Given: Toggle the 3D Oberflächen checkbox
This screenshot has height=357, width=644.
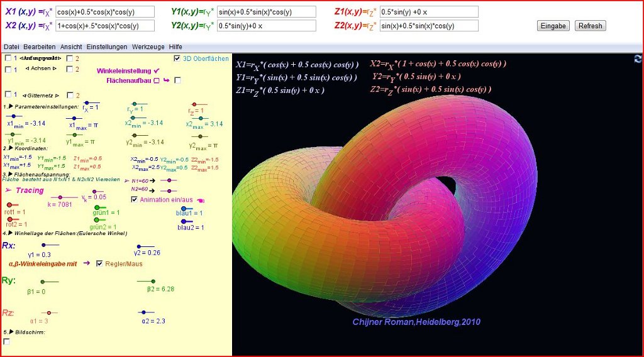Looking at the screenshot, I should click(x=177, y=58).
